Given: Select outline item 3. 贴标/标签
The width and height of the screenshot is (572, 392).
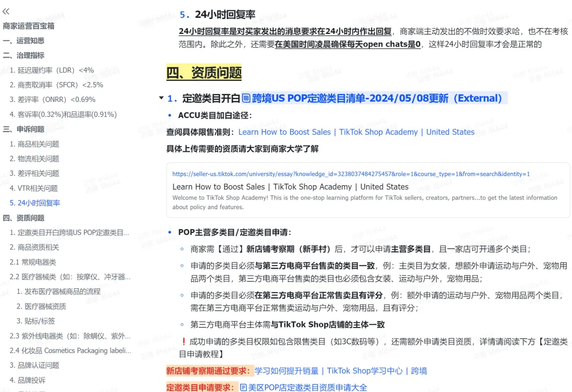Looking at the screenshot, I should (36, 321).
